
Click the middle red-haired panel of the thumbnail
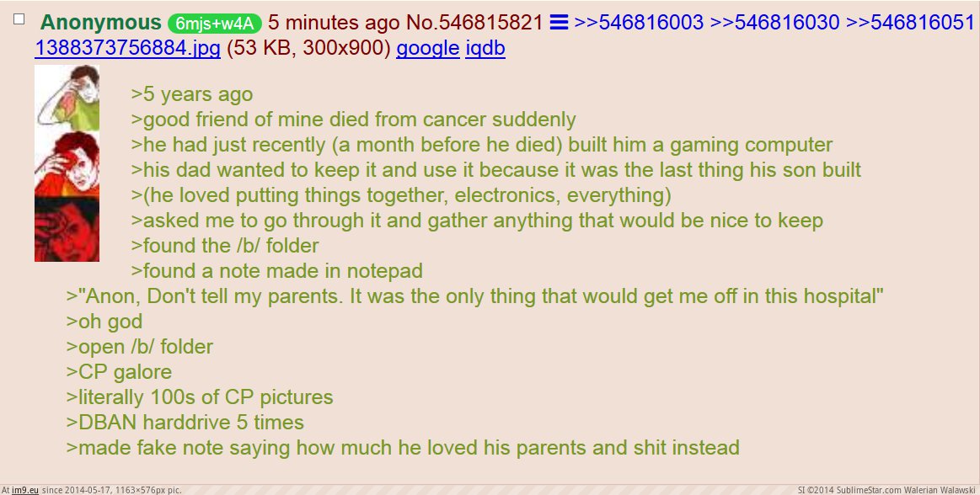tap(67, 164)
